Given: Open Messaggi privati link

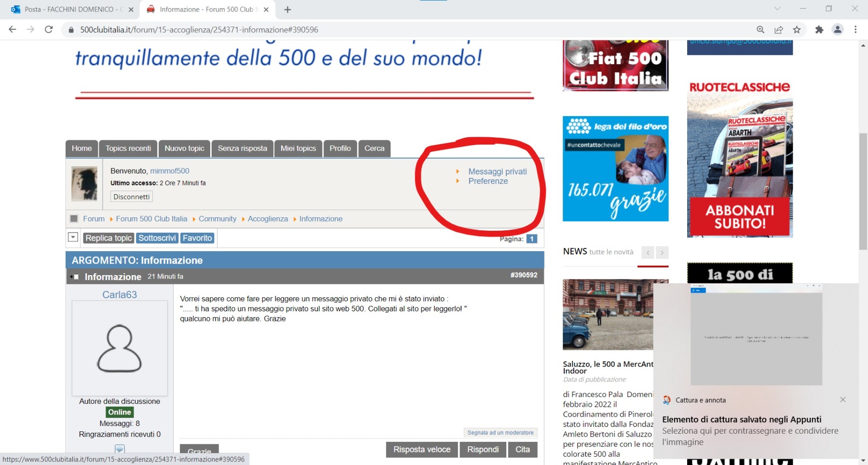Looking at the screenshot, I should (x=498, y=172).
